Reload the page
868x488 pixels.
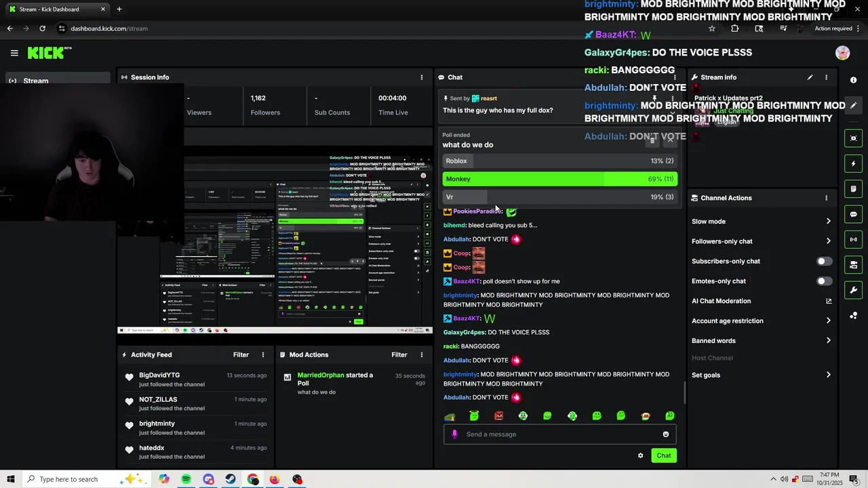point(42,28)
